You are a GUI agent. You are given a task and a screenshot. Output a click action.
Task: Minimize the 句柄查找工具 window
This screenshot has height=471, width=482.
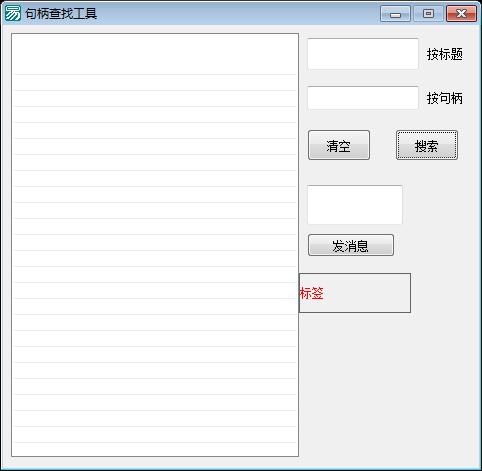pos(395,14)
